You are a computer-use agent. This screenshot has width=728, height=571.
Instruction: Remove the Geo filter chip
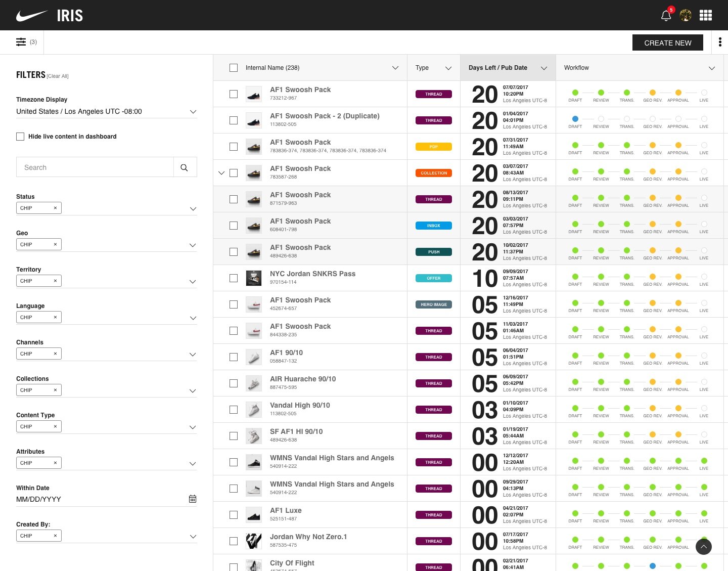(x=55, y=244)
